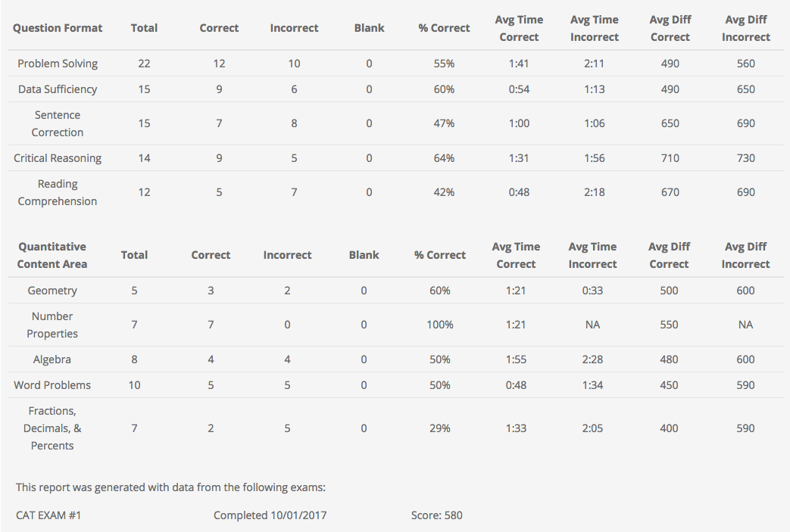The height and width of the screenshot is (532, 790).
Task: Click the Question Format column header
Action: pos(58,28)
